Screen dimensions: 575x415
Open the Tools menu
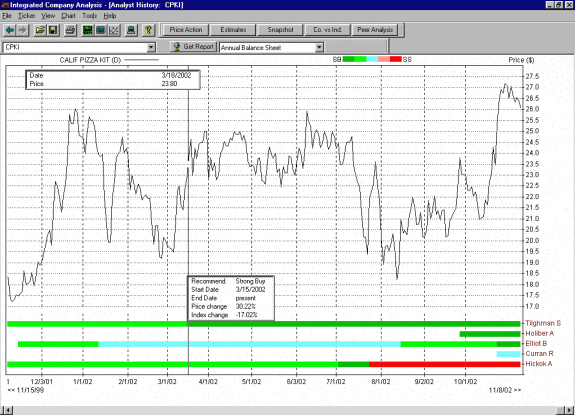[x=90, y=16]
